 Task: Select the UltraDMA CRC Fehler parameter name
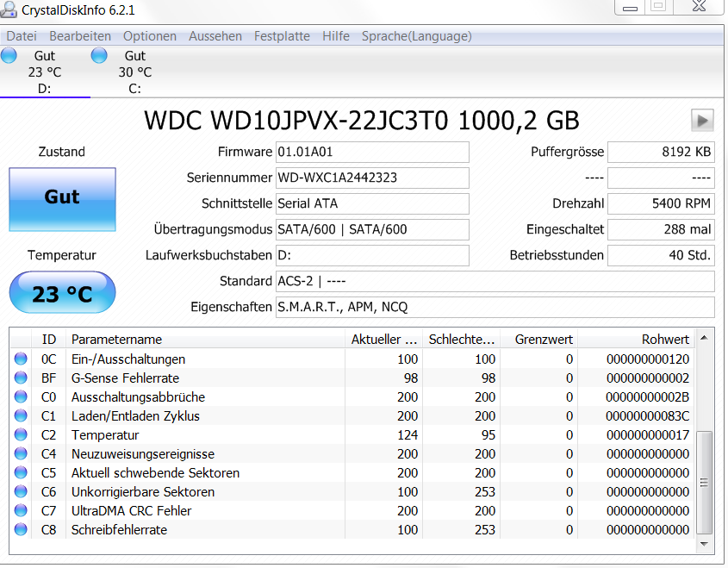tap(131, 511)
